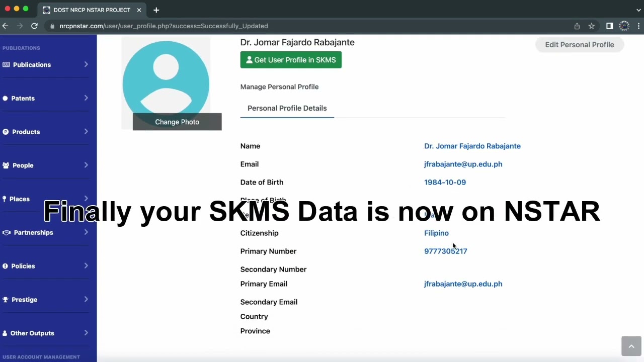Click Secondary Number label
This screenshot has width=644, height=362.
273,269
